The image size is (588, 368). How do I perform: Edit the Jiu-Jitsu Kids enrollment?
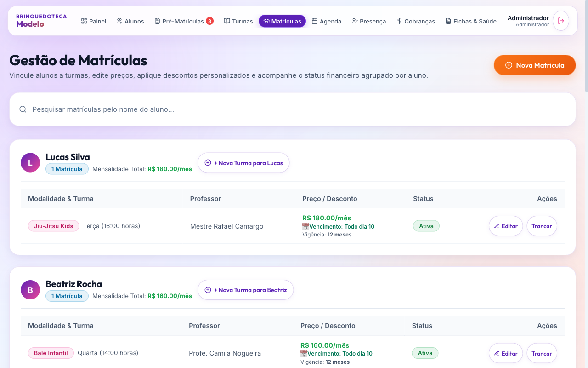click(x=506, y=226)
